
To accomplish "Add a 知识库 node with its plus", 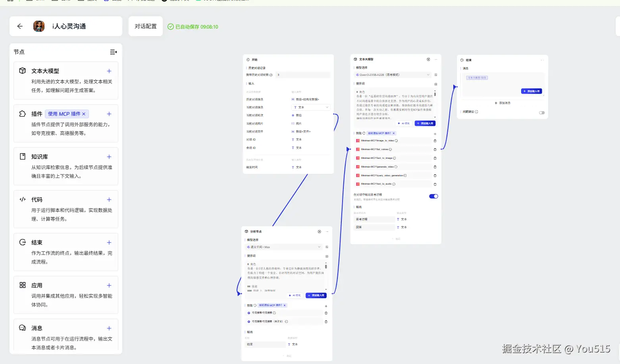I will pos(109,157).
